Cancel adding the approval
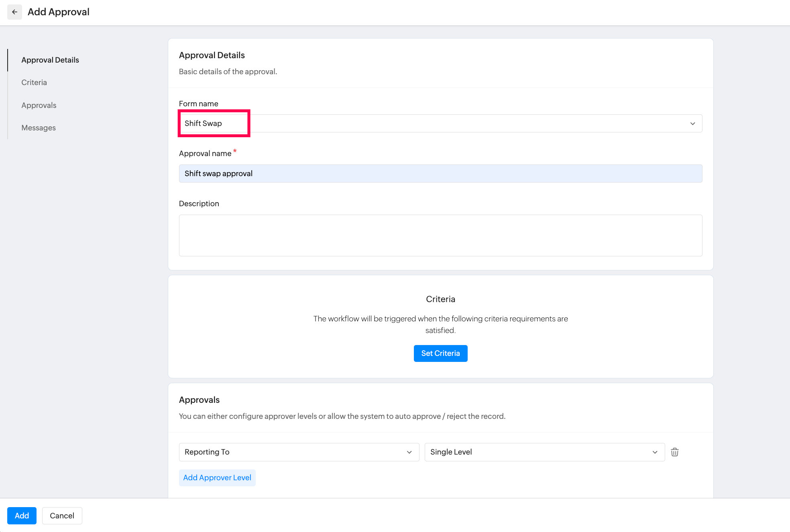Image resolution: width=790 pixels, height=532 pixels. point(62,516)
